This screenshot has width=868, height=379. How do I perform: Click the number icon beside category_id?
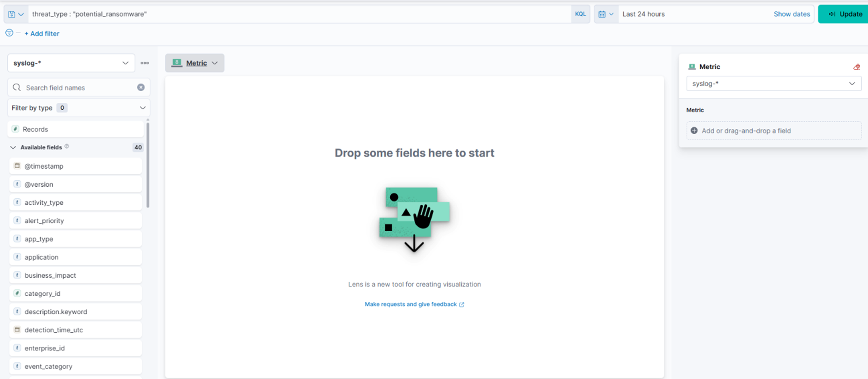[x=17, y=293]
